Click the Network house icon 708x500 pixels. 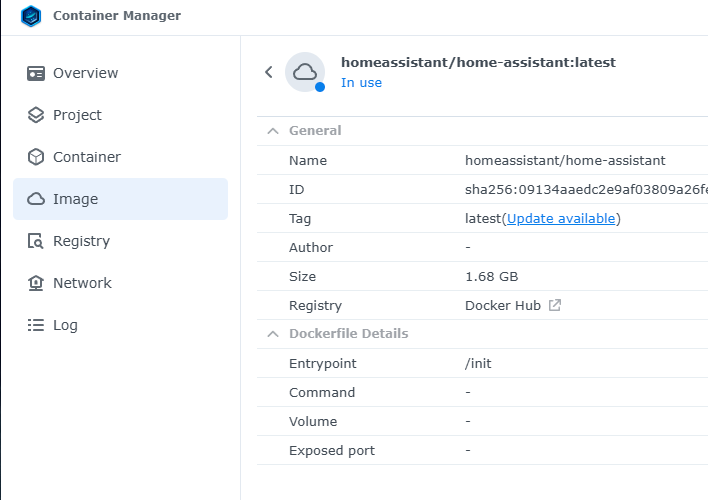36,283
